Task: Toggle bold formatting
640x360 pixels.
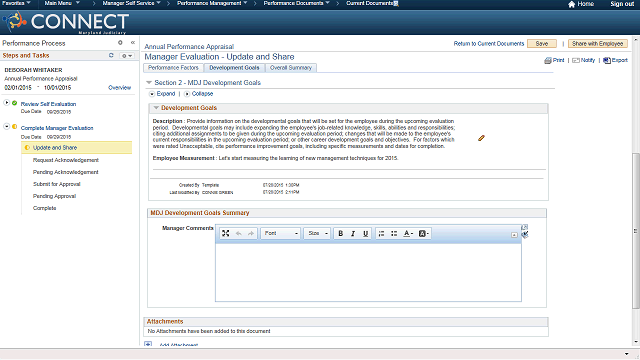Action: pyautogui.click(x=340, y=233)
